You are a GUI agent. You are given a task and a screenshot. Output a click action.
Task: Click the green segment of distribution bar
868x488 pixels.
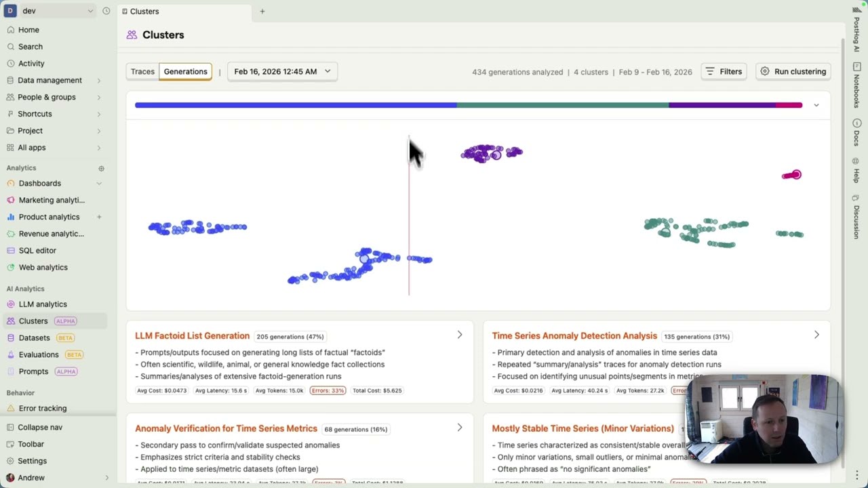coord(562,105)
